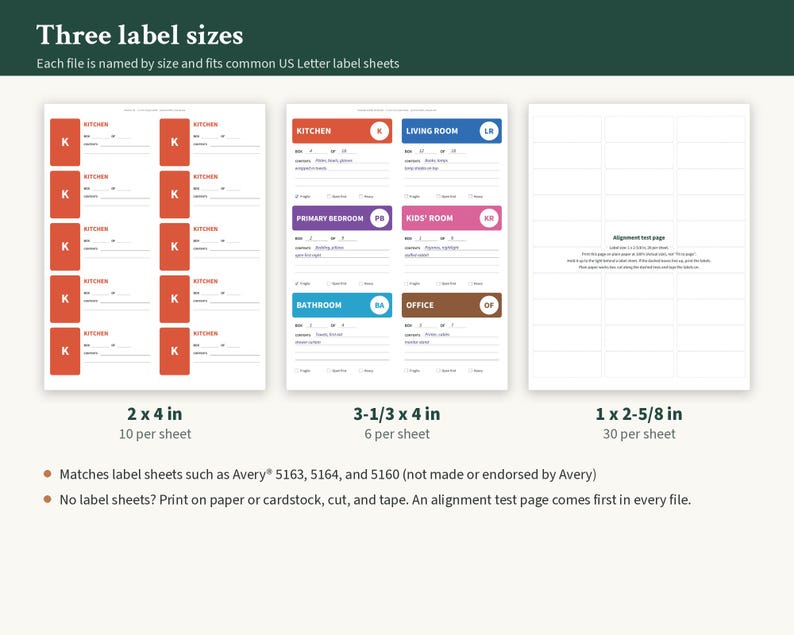This screenshot has width=794, height=635.
Task: Click the 'Alignment test page' title
Action: point(639,237)
